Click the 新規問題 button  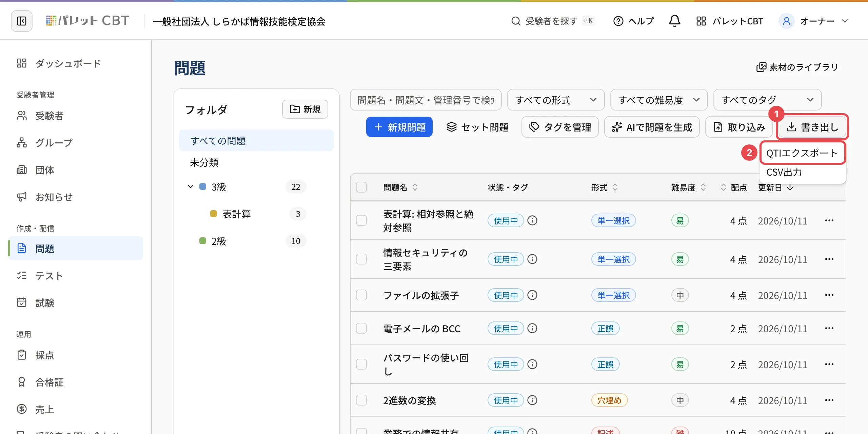click(x=399, y=127)
